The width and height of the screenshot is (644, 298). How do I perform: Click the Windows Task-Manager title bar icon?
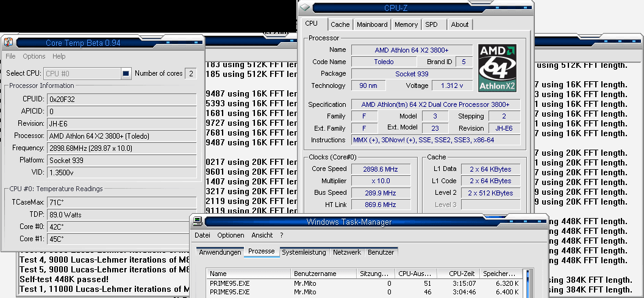tap(198, 222)
